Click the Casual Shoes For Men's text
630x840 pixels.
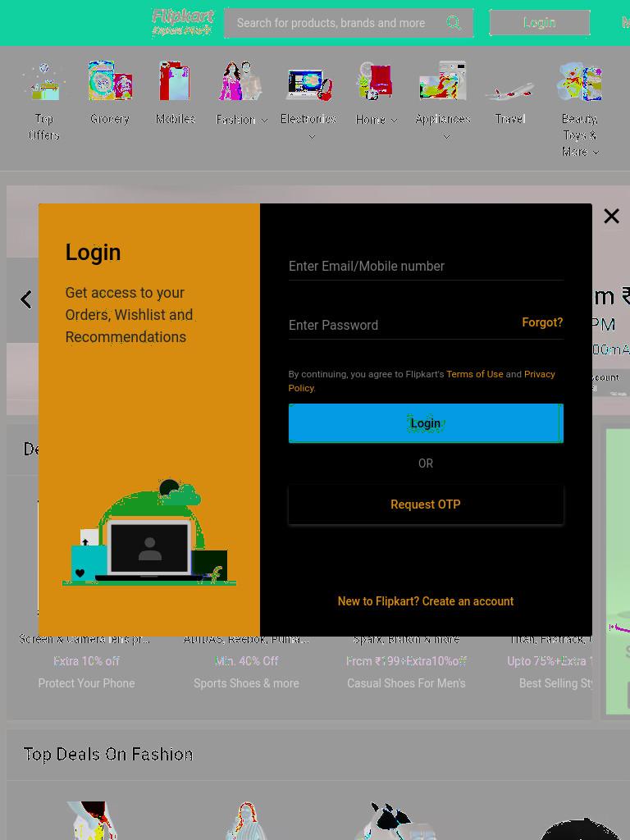click(x=406, y=683)
